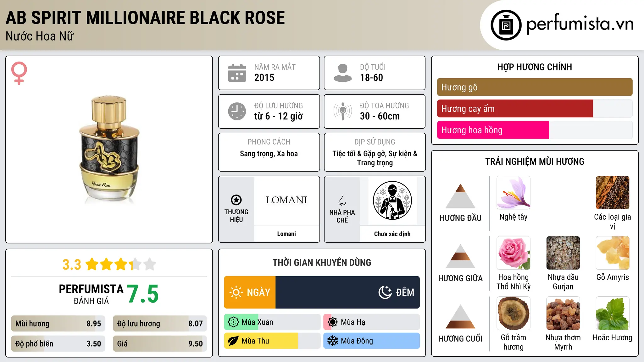Click the Mùa Xuân season bar
This screenshot has height=362, width=644.
coord(272,322)
